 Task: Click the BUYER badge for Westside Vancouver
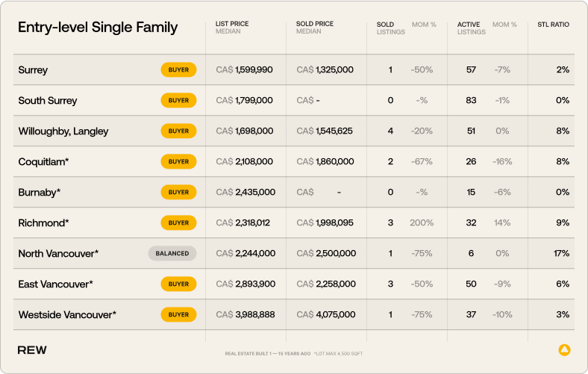pos(178,314)
